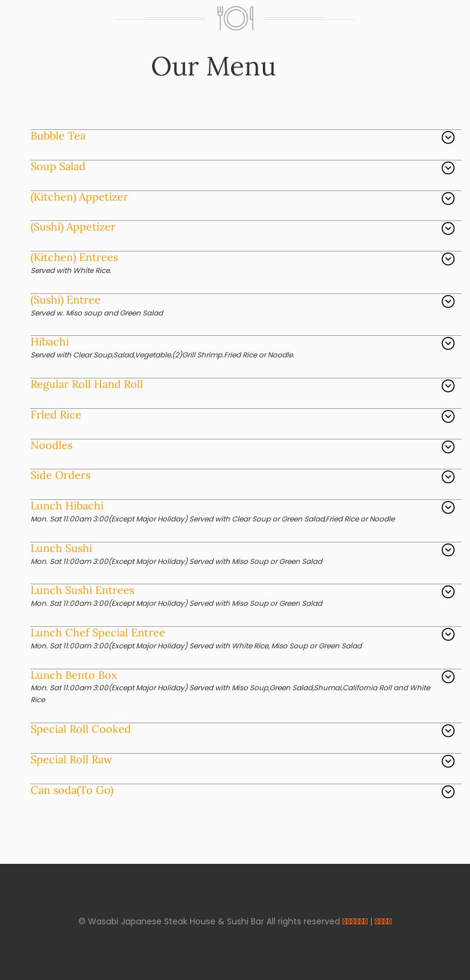Click the Hibachi circled chevron icon
The image size is (470, 980).
pos(448,344)
